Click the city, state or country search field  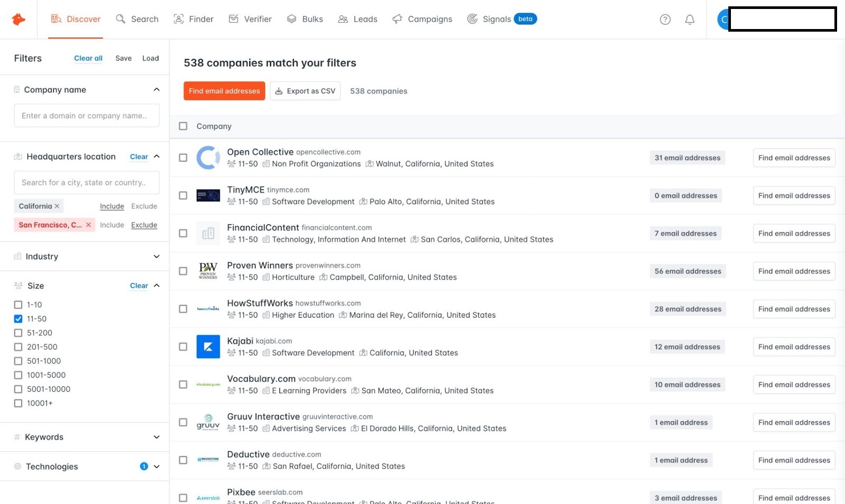[x=87, y=183]
